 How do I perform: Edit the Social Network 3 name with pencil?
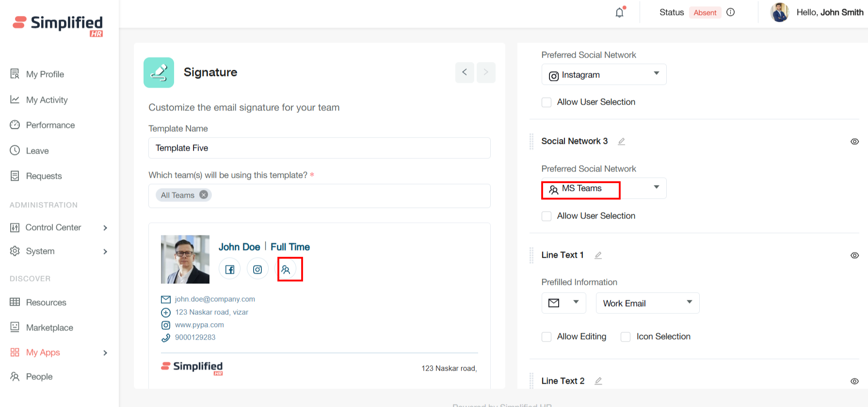[x=621, y=141]
